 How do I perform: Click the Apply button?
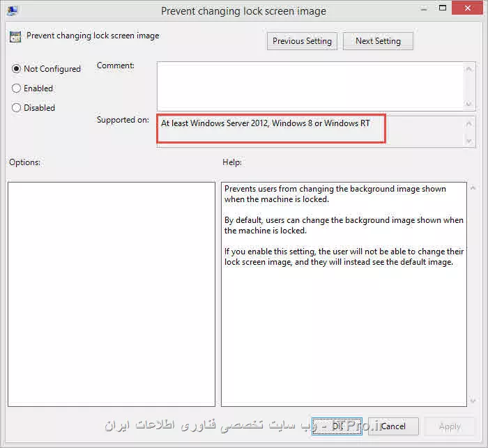pyautogui.click(x=450, y=426)
